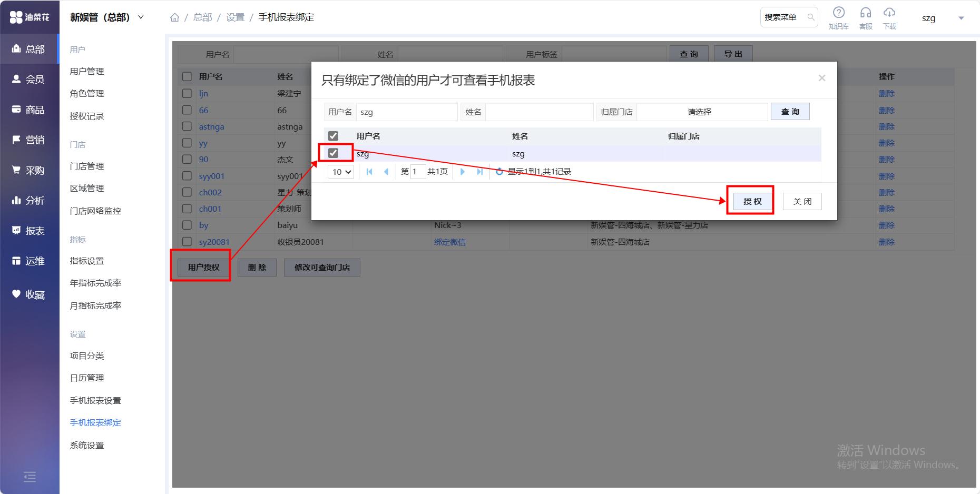Click the dialog 查询 button
980x494 pixels.
790,112
